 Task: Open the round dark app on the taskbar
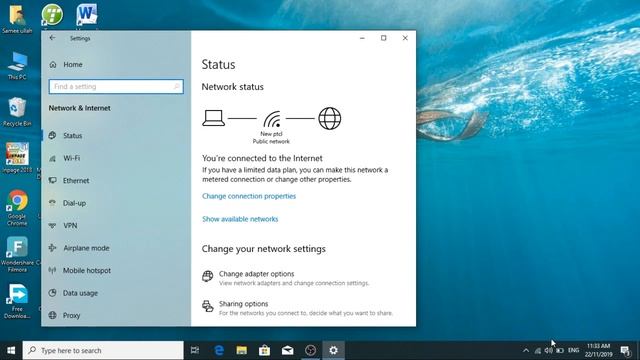[311, 350]
